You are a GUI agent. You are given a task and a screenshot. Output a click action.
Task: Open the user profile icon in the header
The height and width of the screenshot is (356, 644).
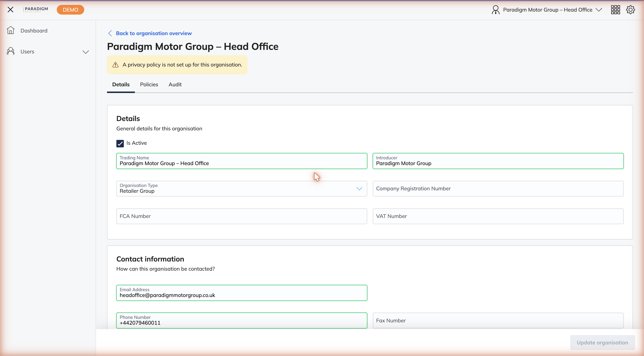coord(496,10)
